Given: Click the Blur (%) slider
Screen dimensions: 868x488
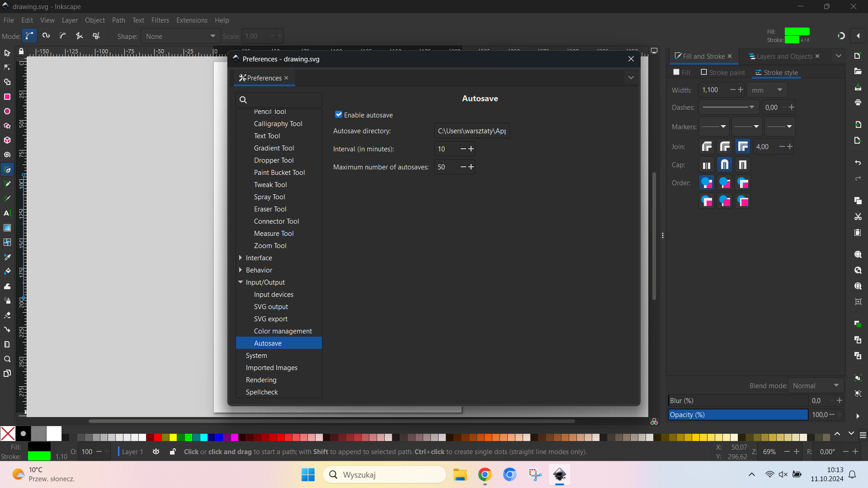Looking at the screenshot, I should [738, 400].
